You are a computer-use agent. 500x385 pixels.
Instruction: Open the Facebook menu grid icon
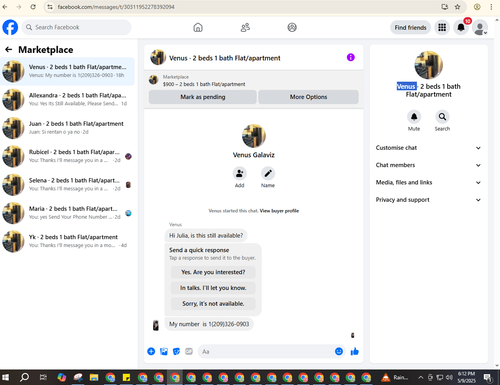tap(442, 27)
